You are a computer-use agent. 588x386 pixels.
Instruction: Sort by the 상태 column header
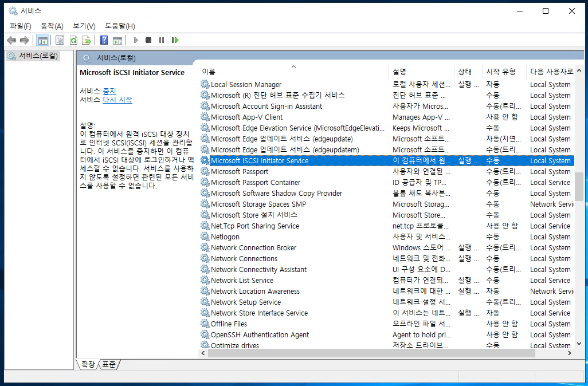pyautogui.click(x=468, y=71)
